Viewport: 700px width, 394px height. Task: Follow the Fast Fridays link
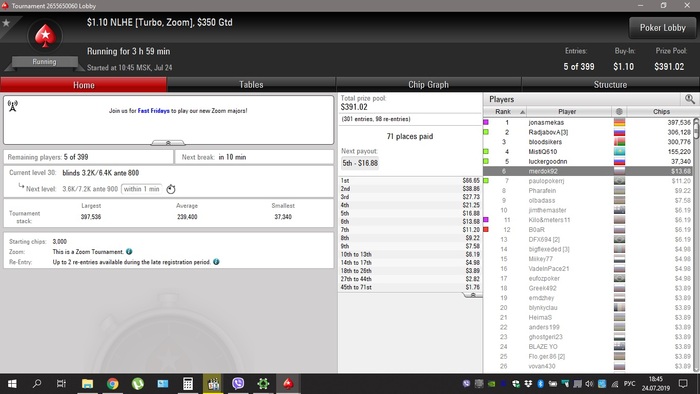coord(154,111)
